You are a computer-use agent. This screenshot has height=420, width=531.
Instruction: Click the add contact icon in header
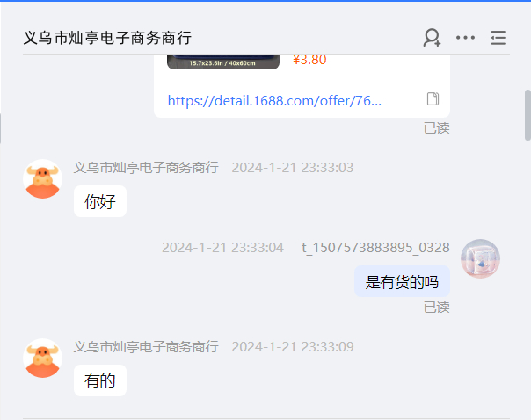(x=432, y=38)
